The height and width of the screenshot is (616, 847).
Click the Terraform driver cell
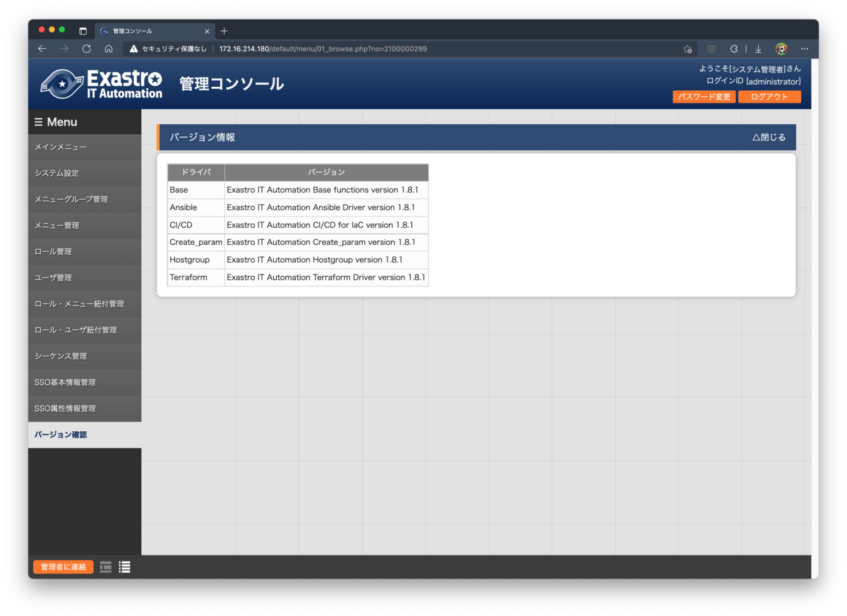click(x=196, y=277)
